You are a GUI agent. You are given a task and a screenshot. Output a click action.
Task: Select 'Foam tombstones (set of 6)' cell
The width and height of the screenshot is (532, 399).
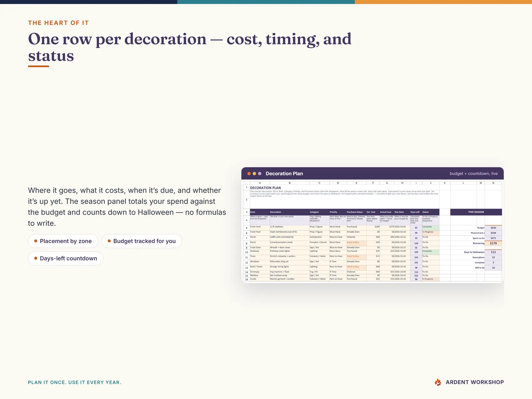pyautogui.click(x=289, y=233)
